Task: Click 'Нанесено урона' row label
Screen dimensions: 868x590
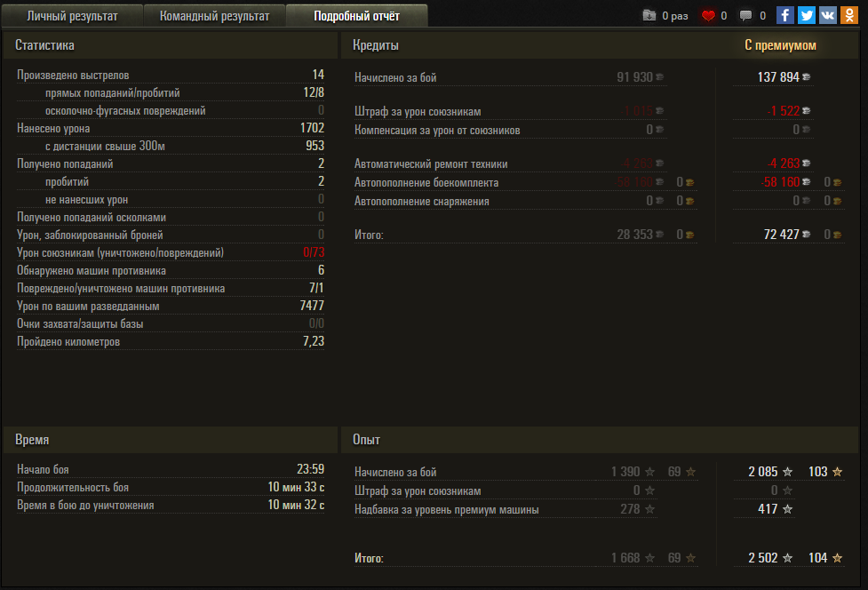Action: [x=53, y=129]
